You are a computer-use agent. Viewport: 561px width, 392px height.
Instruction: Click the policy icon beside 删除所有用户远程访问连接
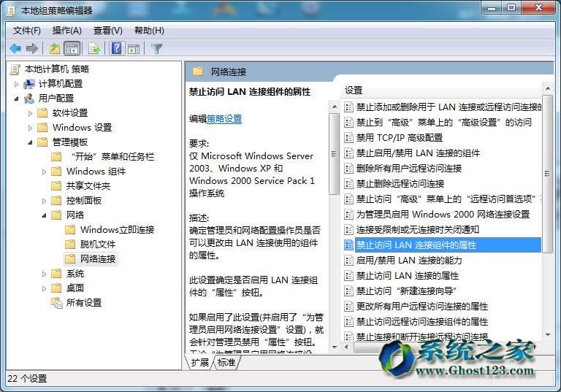tap(348, 168)
